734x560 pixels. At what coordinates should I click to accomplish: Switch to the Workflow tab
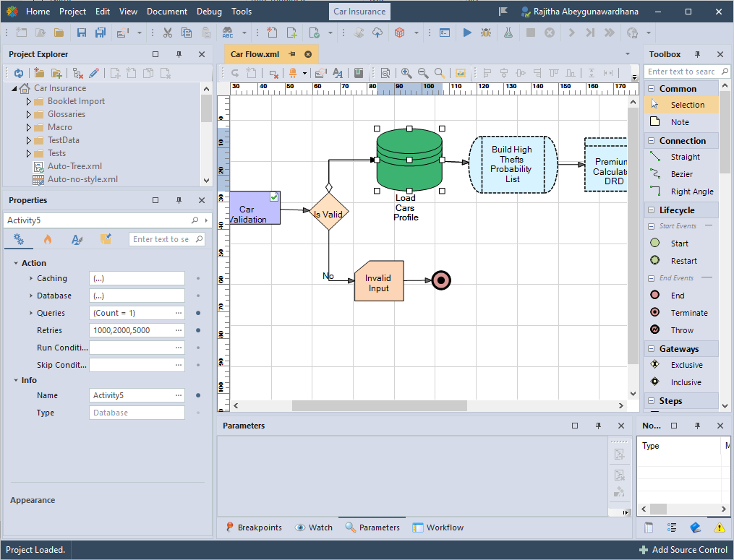click(x=438, y=527)
